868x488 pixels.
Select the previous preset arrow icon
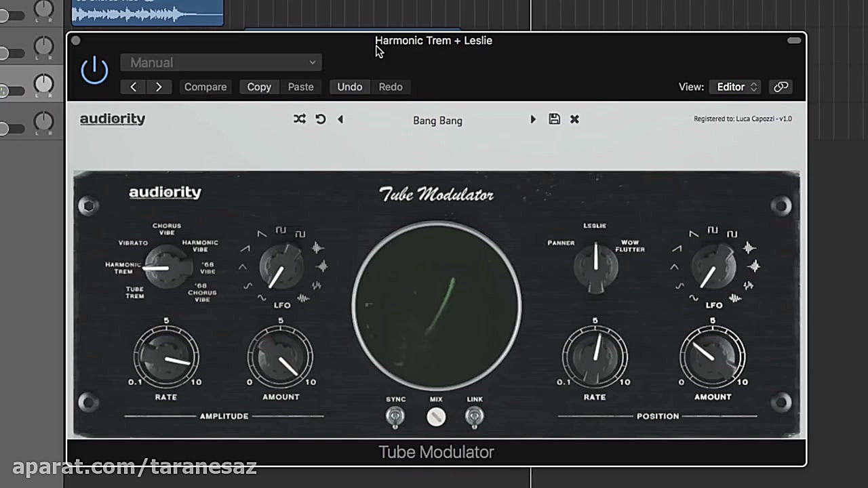pos(340,119)
